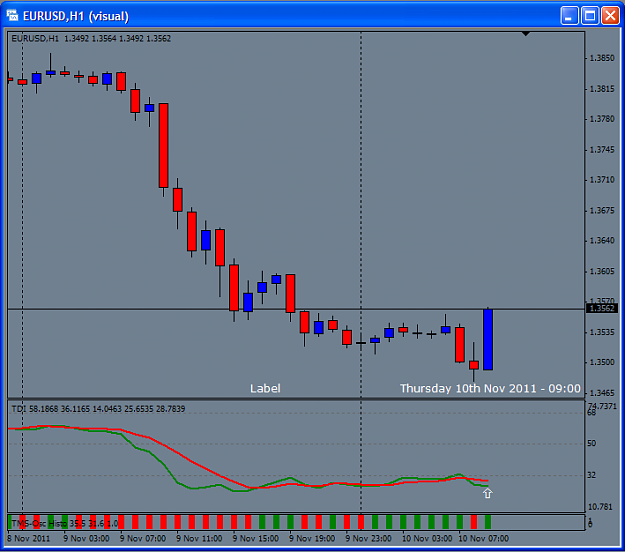
Task: Click the chart shift black triangle marker
Action: click(526, 34)
